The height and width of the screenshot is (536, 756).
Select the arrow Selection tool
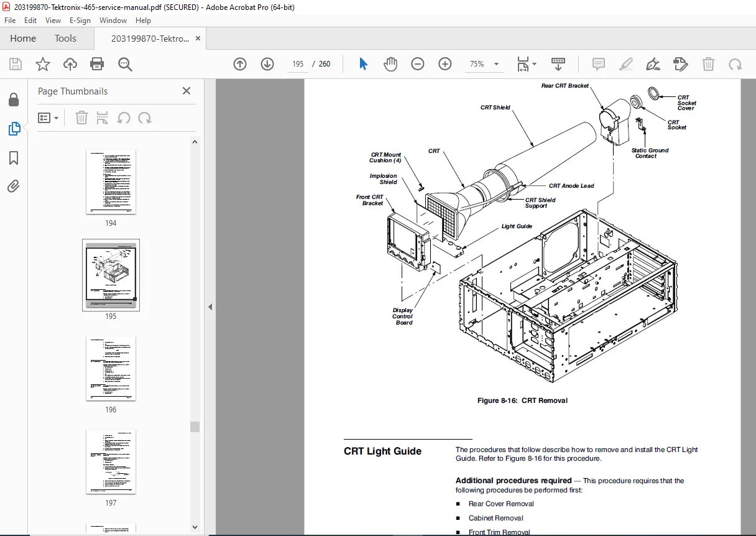click(x=364, y=64)
